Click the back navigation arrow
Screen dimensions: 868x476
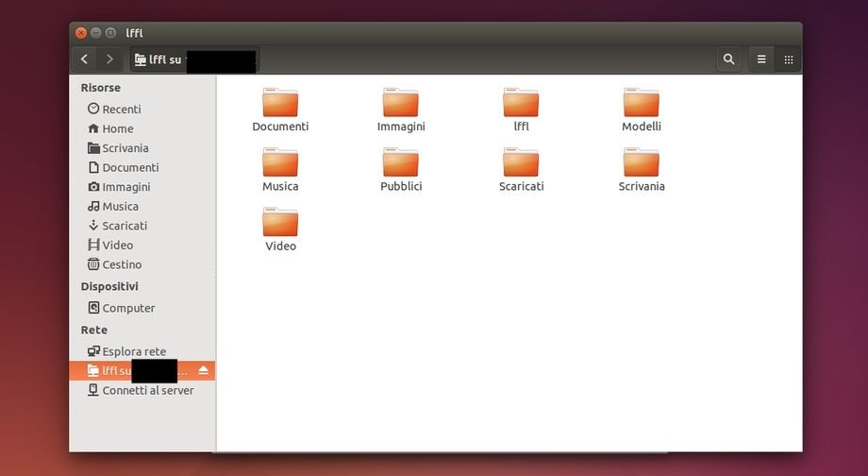[85, 59]
